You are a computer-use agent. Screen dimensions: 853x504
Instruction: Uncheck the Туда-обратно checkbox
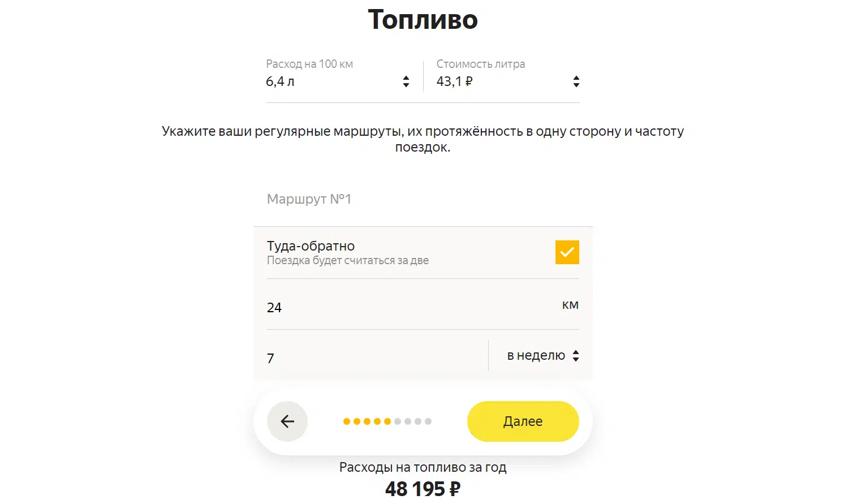tap(567, 252)
